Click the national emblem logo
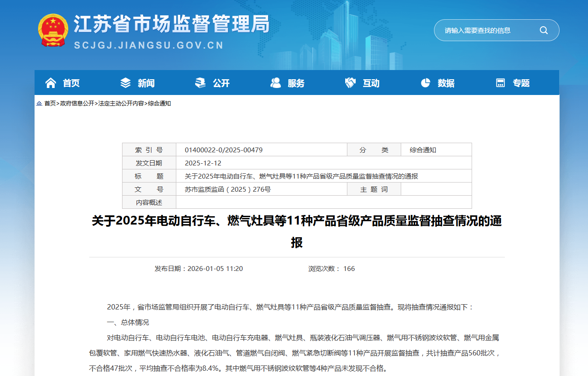 (52, 30)
